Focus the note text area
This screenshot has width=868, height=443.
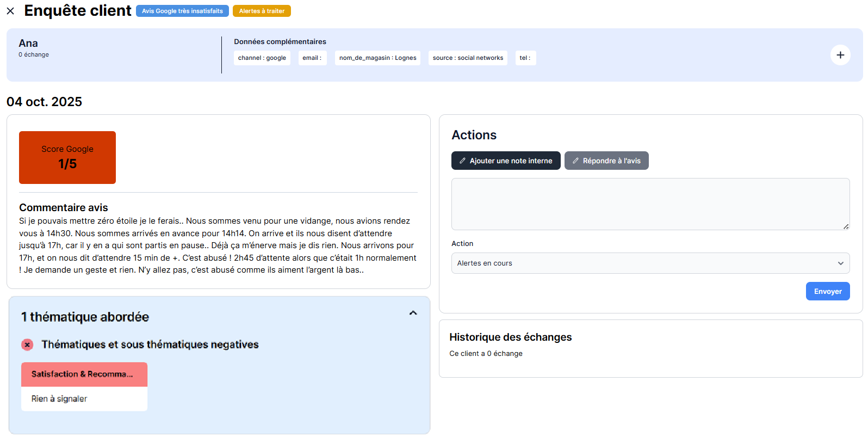(x=650, y=204)
